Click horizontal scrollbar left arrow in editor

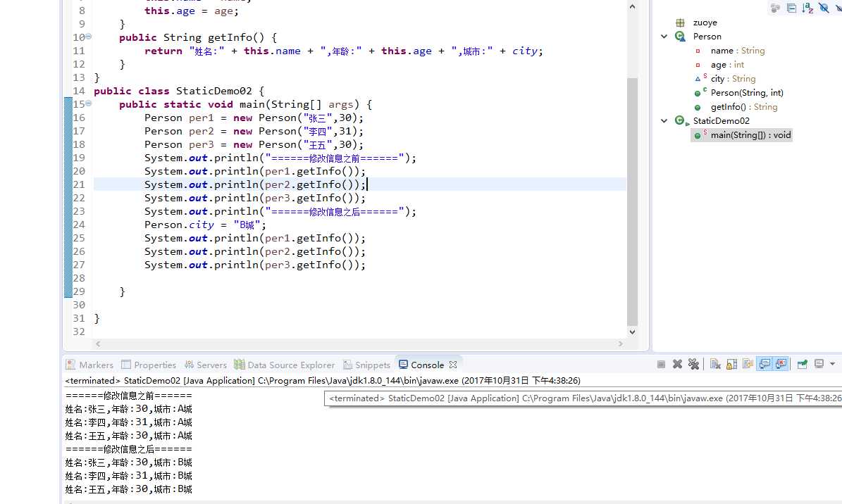click(98, 344)
